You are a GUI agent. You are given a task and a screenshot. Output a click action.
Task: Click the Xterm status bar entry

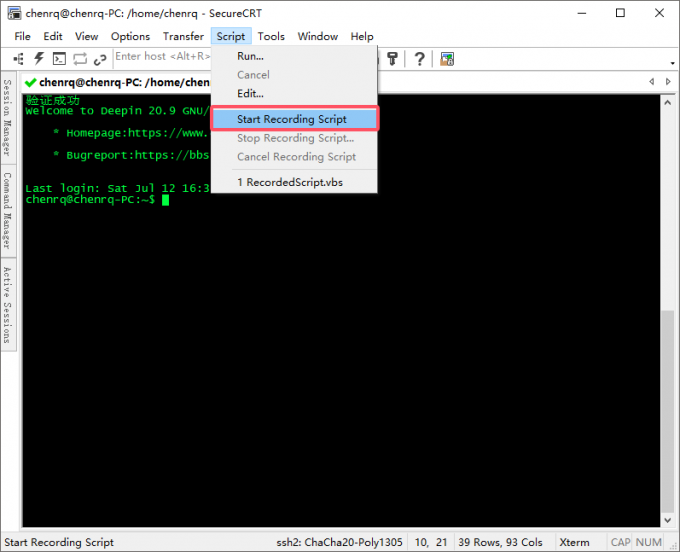574,542
